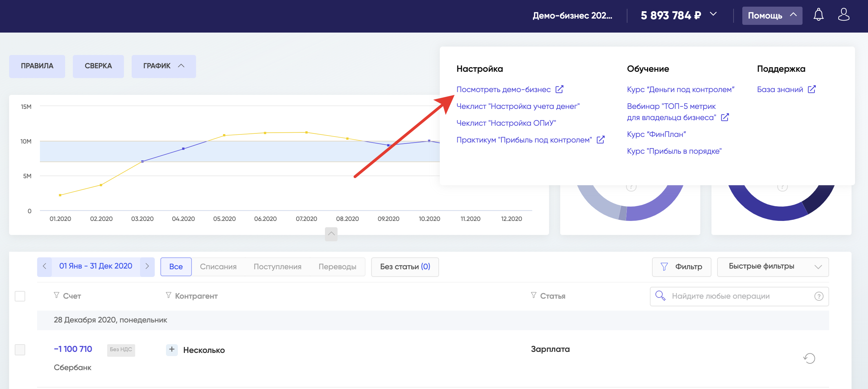Tick checkbox for the -1 100 710 operation

pos(20,349)
